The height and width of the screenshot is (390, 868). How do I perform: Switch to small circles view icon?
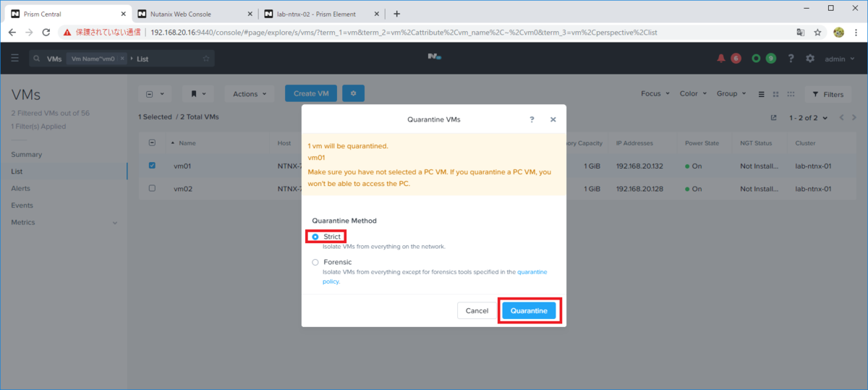791,94
